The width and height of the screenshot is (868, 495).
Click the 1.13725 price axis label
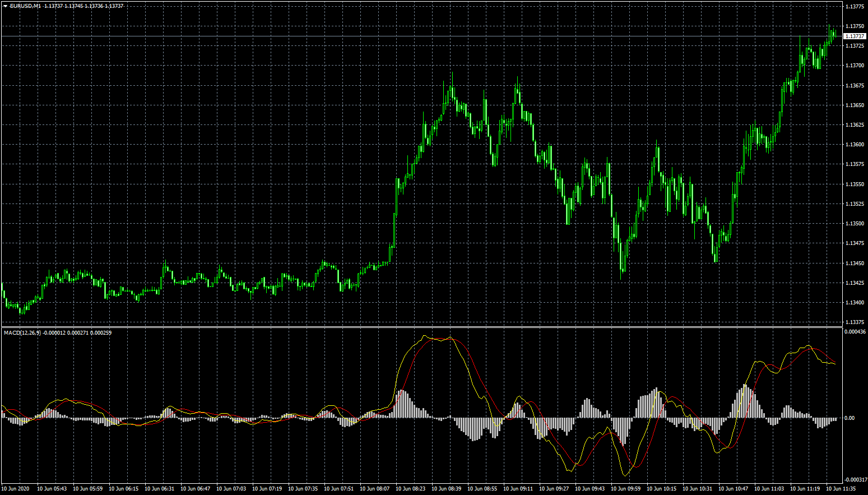pyautogui.click(x=855, y=46)
